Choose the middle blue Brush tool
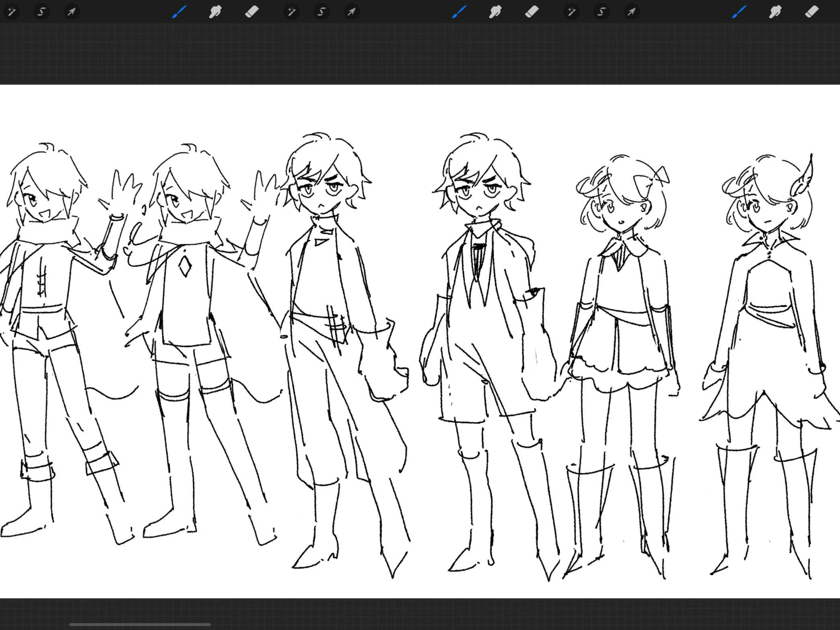Viewport: 840px width, 630px height. click(459, 11)
